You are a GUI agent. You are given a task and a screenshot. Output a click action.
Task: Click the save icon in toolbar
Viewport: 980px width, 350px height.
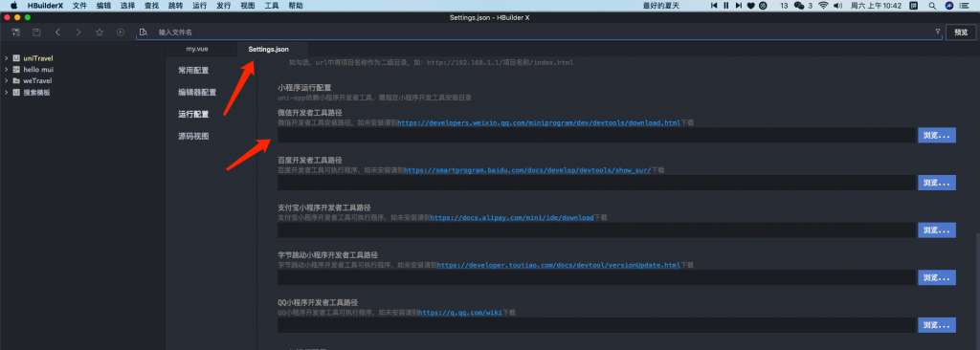37,32
